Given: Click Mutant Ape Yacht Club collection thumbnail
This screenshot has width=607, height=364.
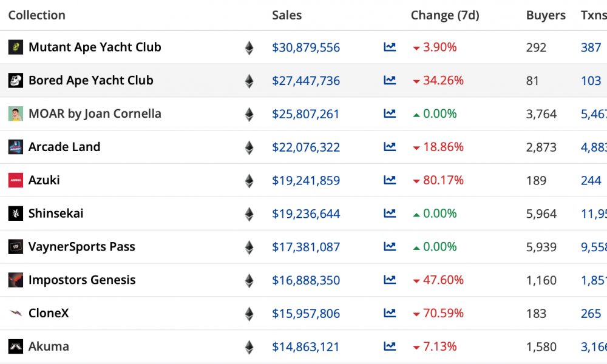Looking at the screenshot, I should tap(16, 47).
